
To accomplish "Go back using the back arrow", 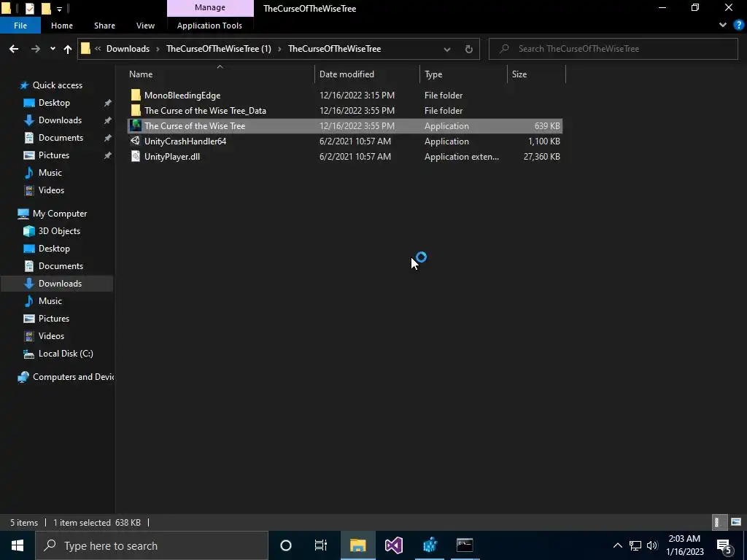I will [14, 49].
